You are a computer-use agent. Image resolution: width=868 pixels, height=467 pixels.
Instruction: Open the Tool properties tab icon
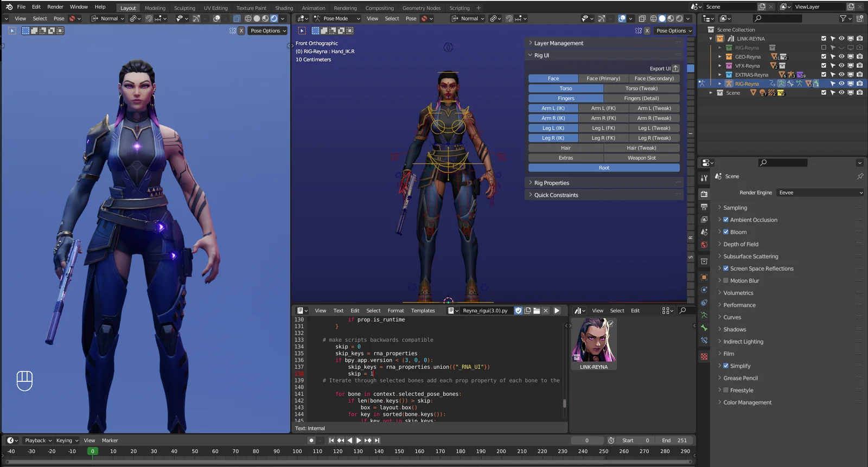[704, 178]
